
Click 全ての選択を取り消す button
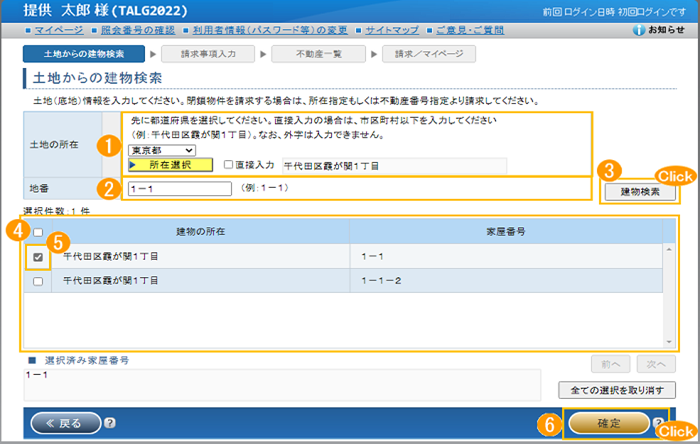click(616, 389)
